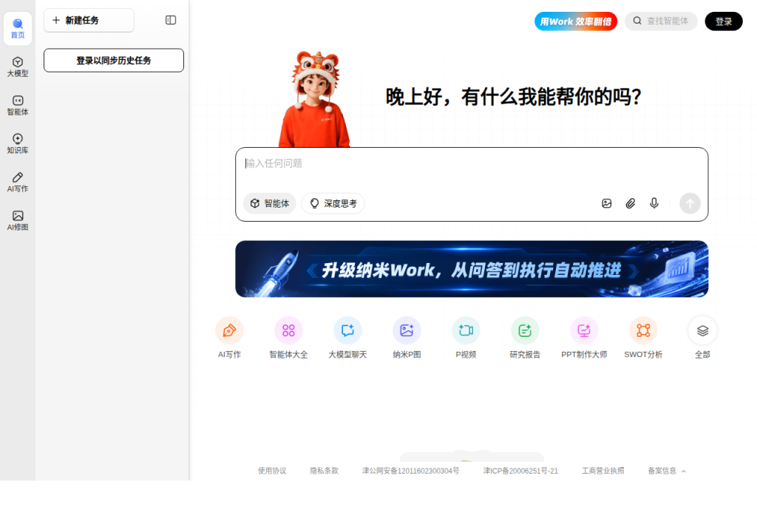Image resolution: width=757 pixels, height=532 pixels.
Task: Click 登录以同步历史任务 button
Action: (x=113, y=61)
